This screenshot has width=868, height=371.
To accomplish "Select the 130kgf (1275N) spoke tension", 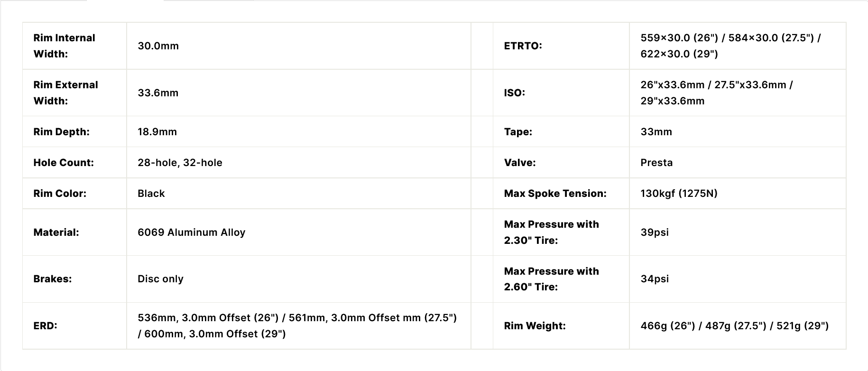I will (x=679, y=194).
